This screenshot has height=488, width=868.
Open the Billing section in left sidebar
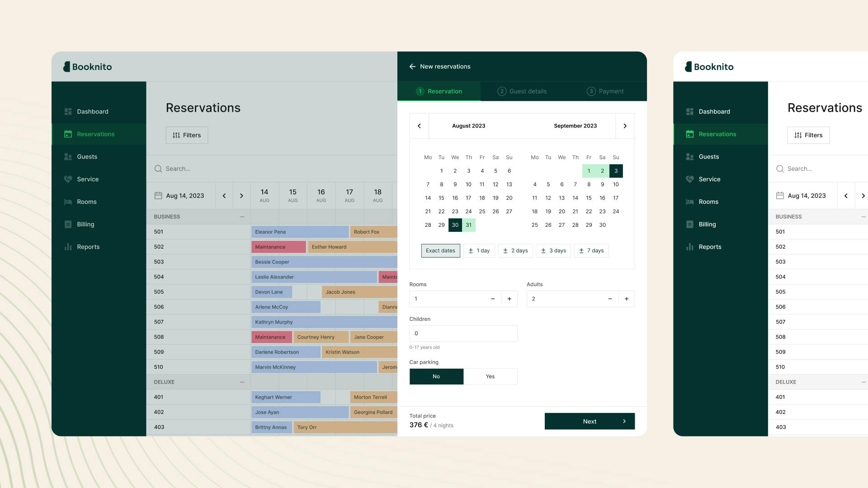pos(85,225)
